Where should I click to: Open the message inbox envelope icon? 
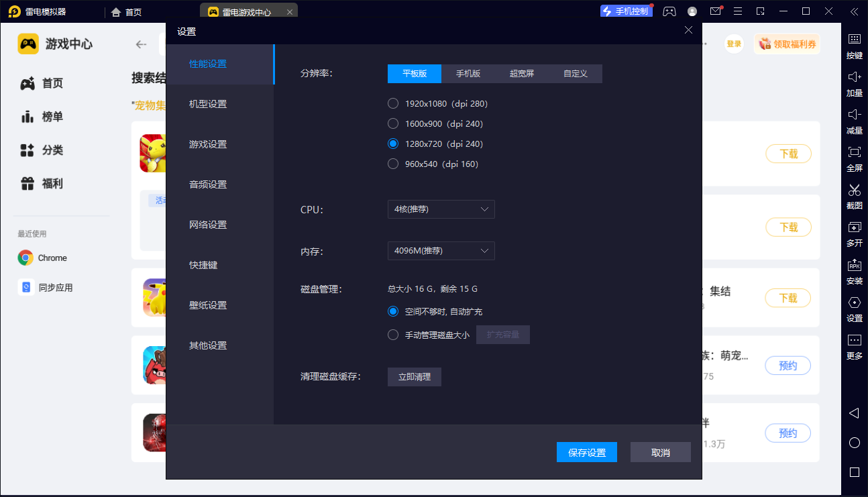(x=714, y=11)
